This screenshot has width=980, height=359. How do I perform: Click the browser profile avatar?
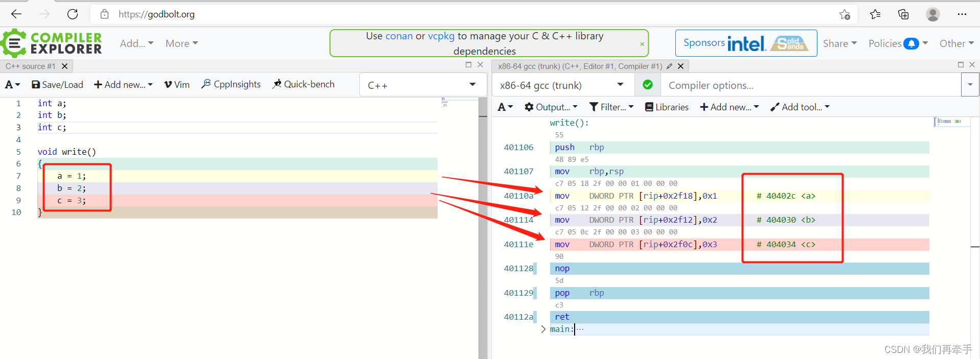coord(933,14)
